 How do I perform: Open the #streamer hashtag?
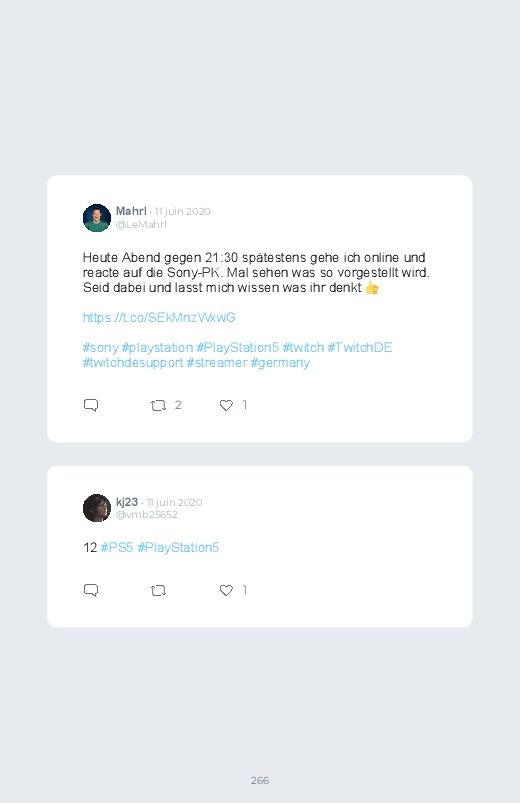217,363
